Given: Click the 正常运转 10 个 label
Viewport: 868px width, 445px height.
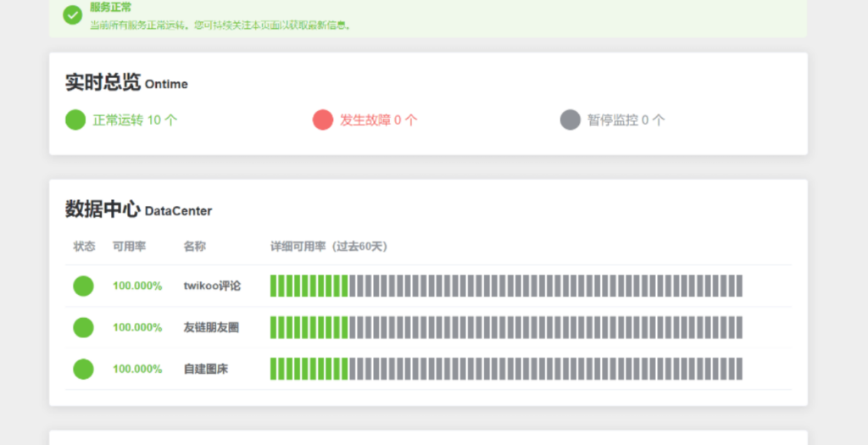Looking at the screenshot, I should click(x=135, y=120).
